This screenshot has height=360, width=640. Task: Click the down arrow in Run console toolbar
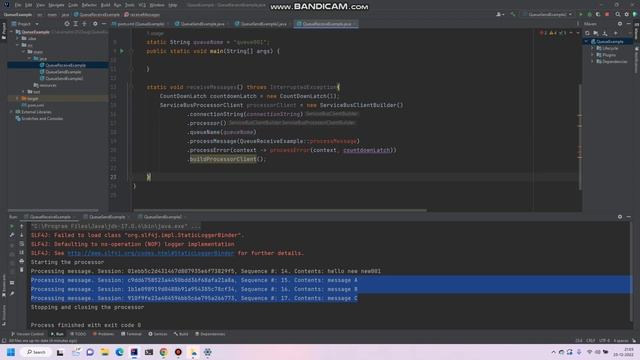(22, 235)
